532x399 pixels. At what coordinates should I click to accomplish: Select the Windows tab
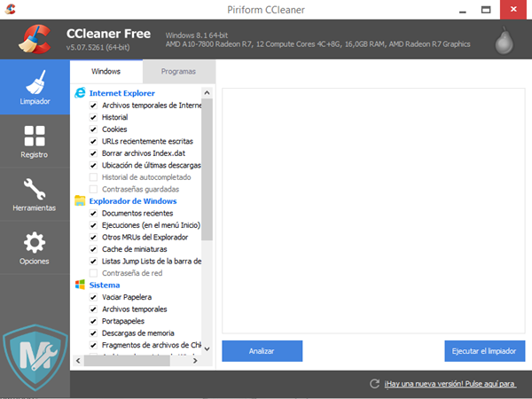tap(106, 71)
